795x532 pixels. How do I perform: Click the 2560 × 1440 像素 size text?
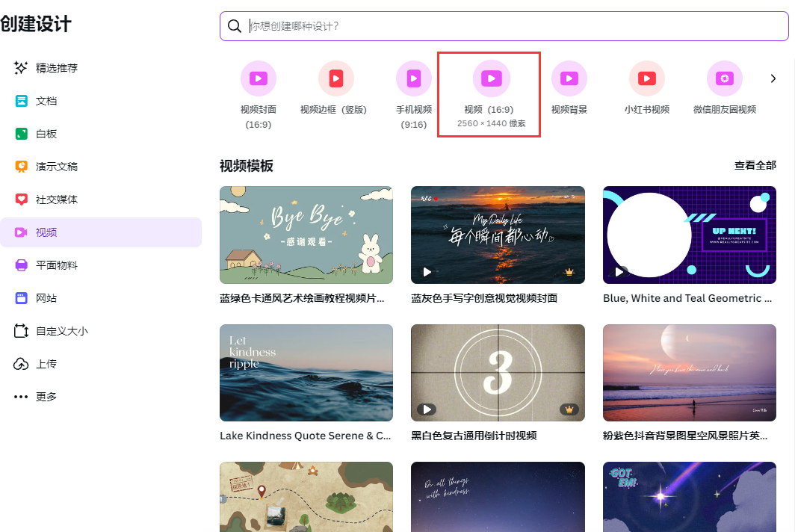point(491,124)
